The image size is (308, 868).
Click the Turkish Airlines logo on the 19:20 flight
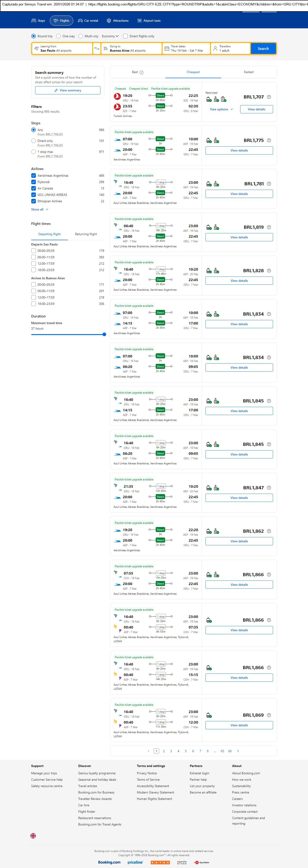117,97
